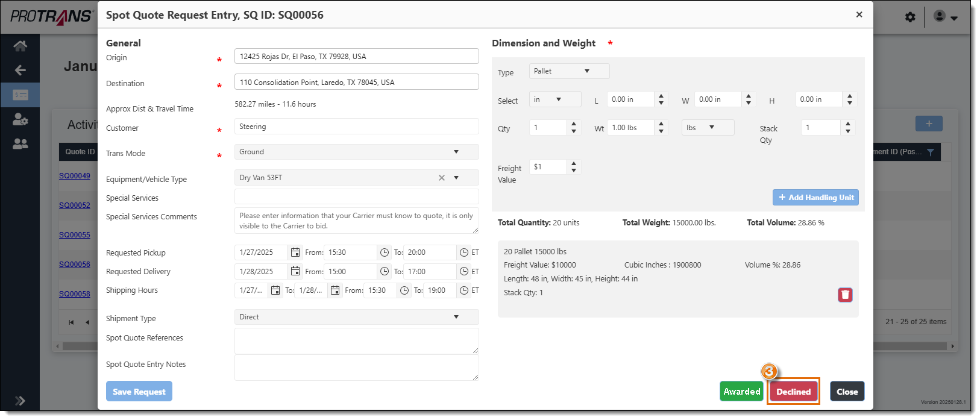Click the Close button

(847, 392)
